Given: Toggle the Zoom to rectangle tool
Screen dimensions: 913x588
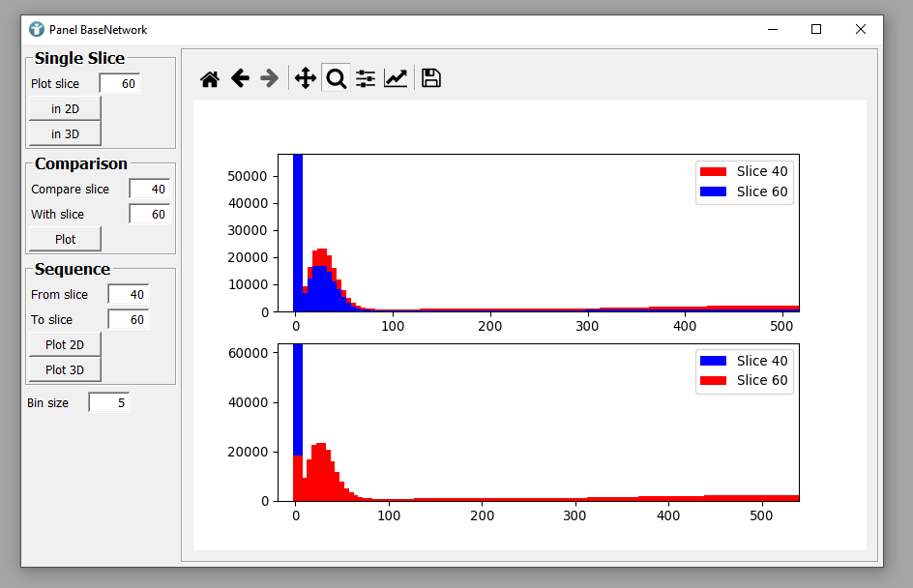Looking at the screenshot, I should (336, 79).
